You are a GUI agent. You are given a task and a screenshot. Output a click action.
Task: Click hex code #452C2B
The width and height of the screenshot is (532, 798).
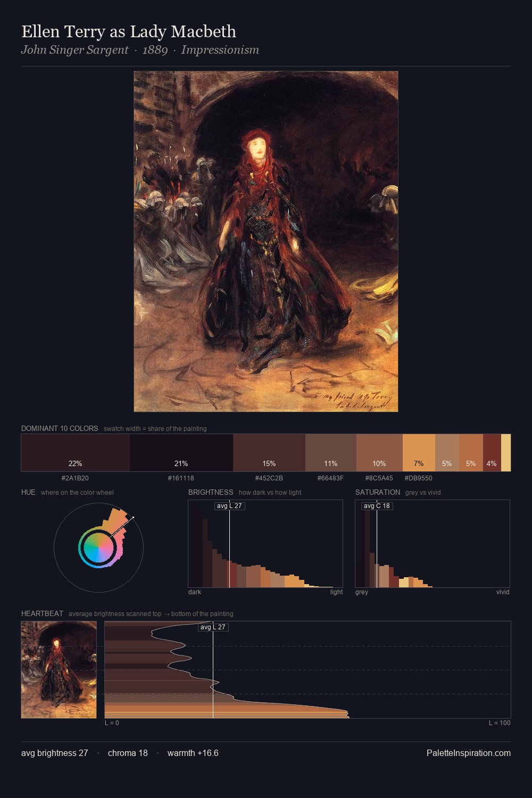point(269,478)
